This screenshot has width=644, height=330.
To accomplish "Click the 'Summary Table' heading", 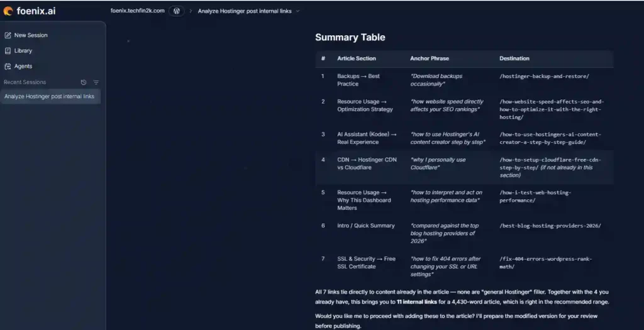I will [350, 37].
